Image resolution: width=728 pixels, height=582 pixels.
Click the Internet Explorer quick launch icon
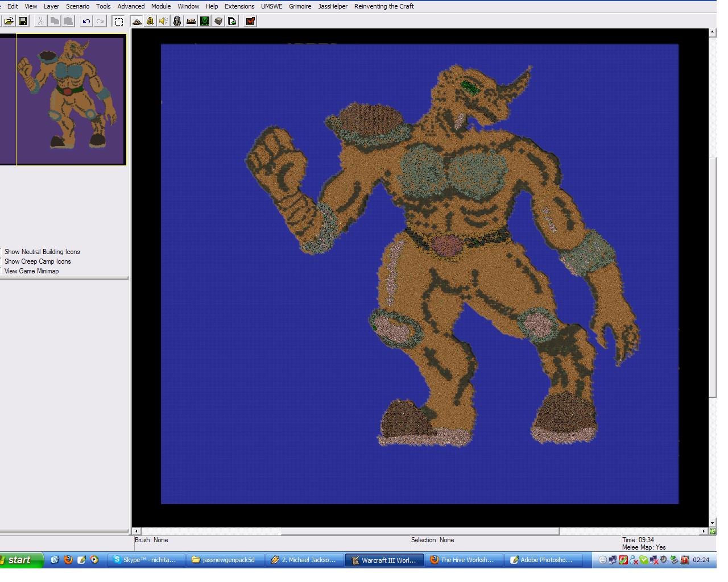click(55, 560)
